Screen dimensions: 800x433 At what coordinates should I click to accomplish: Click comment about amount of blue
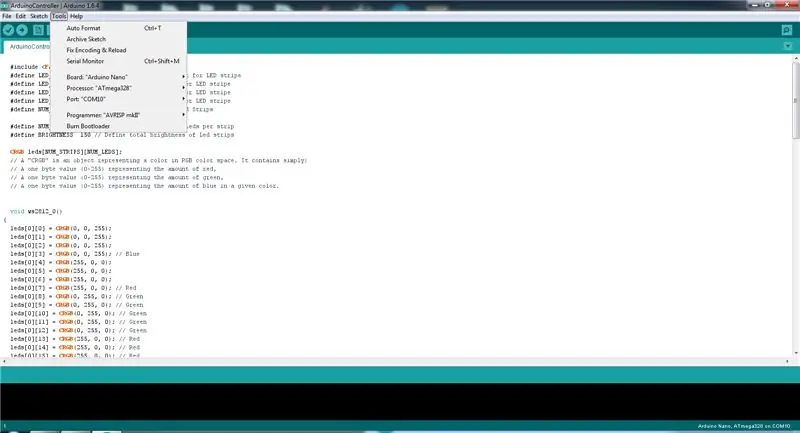144,186
